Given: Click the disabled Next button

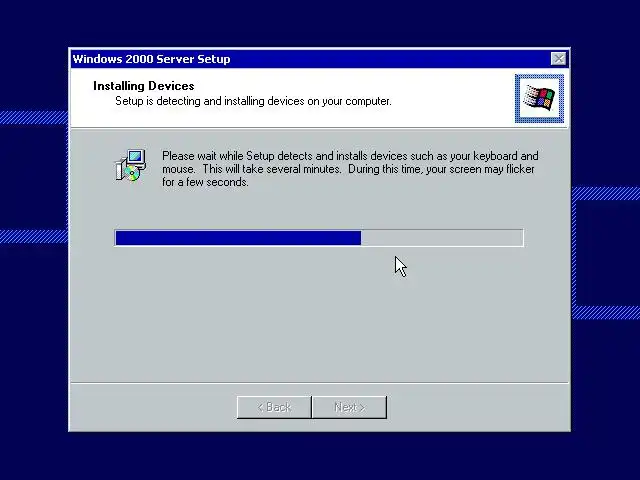Looking at the screenshot, I should click(349, 407).
